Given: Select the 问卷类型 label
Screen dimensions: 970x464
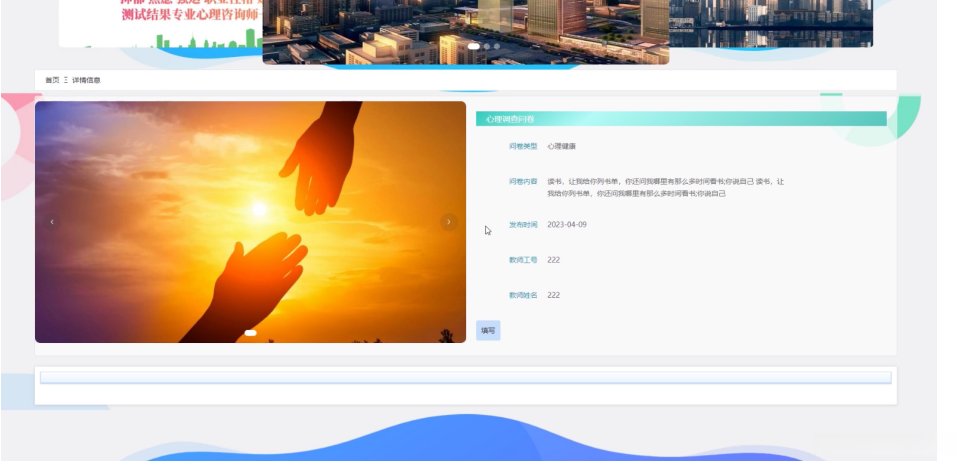Looking at the screenshot, I should click(x=523, y=147).
